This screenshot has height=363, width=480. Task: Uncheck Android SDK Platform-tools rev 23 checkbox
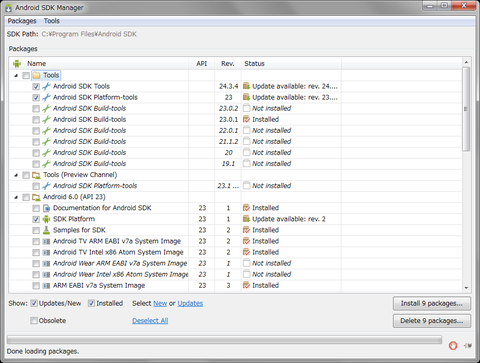click(x=36, y=98)
